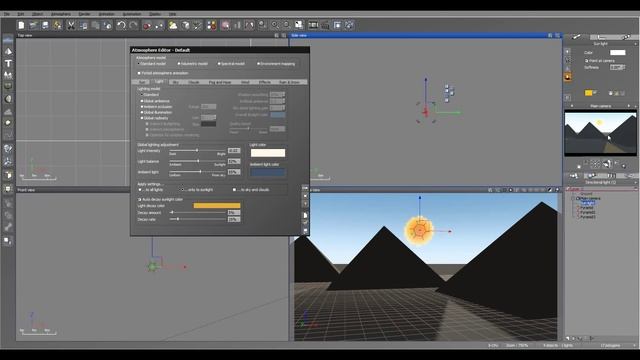
Task: Click the bottom save icon beside Atmosphere Editor
Action: point(305,231)
